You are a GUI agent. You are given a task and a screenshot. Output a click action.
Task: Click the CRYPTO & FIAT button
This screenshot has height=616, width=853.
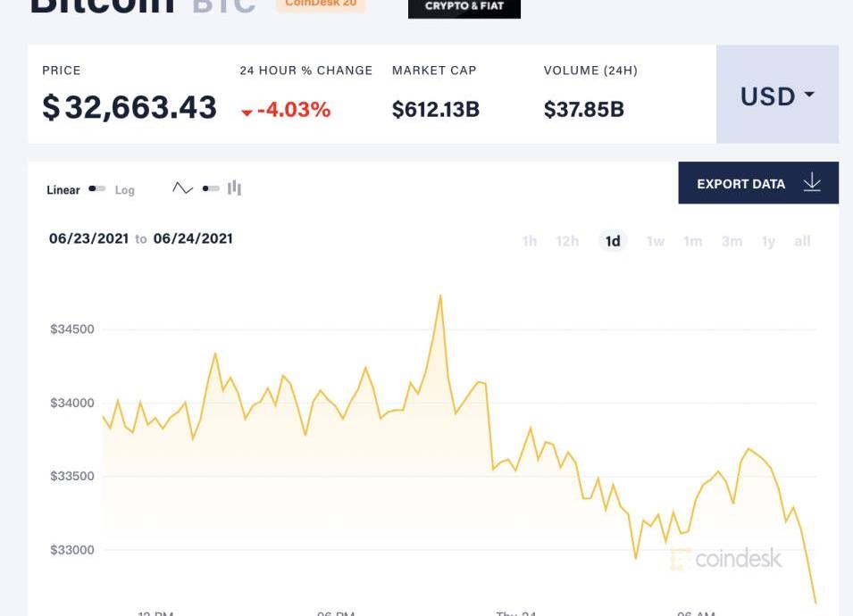tap(464, 8)
